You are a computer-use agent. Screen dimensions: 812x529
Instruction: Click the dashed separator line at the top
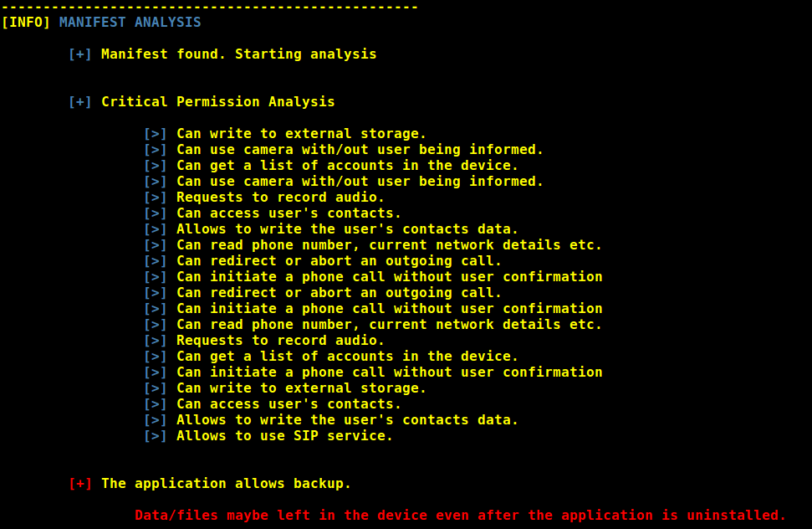(x=209, y=8)
